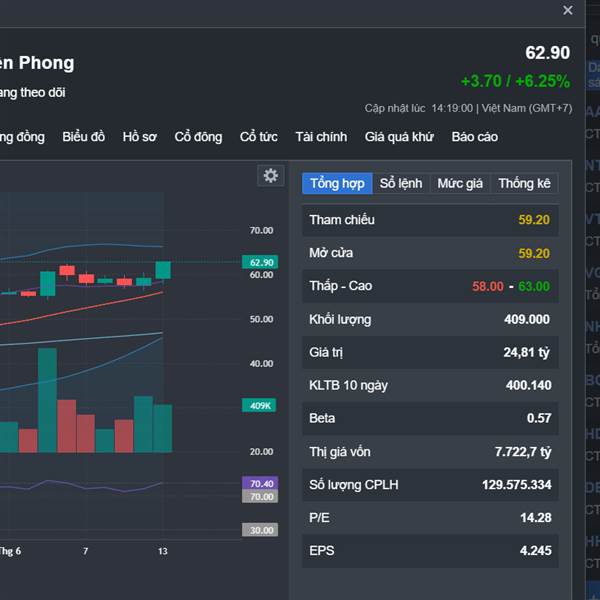Click the date label 7 on chart axis
Image resolution: width=600 pixels, height=600 pixels.
(85, 551)
